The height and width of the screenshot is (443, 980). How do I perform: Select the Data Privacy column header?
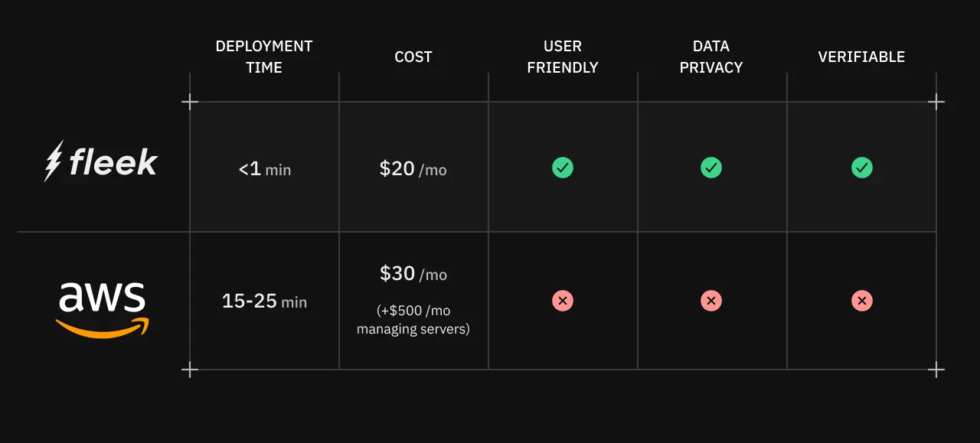711,57
